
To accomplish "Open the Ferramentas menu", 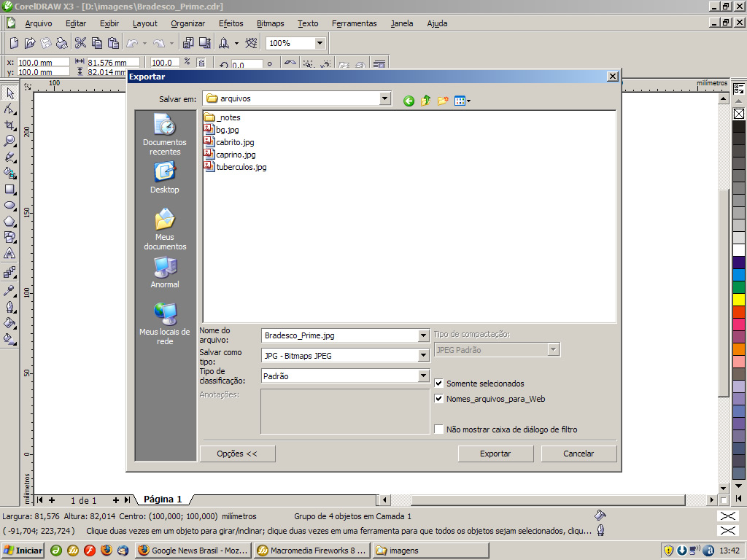I will pos(355,23).
